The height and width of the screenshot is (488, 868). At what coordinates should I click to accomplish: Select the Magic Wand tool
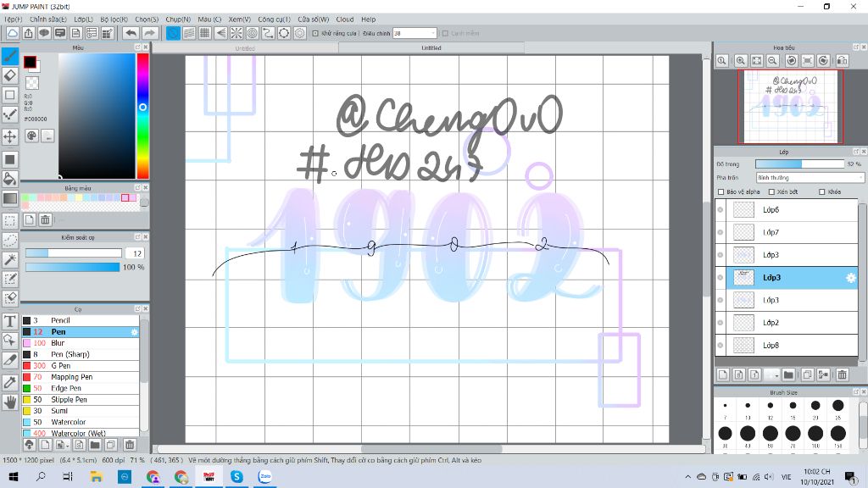[x=10, y=259]
